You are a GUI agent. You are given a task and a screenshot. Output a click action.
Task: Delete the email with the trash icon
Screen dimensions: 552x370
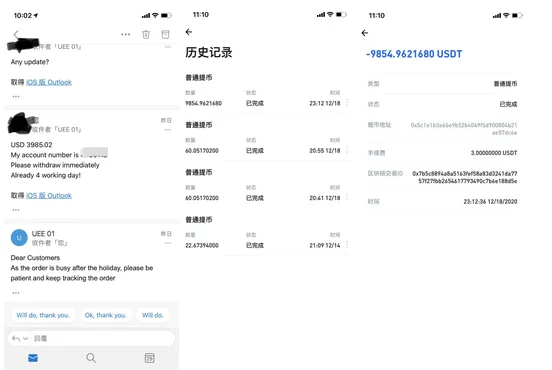[146, 34]
